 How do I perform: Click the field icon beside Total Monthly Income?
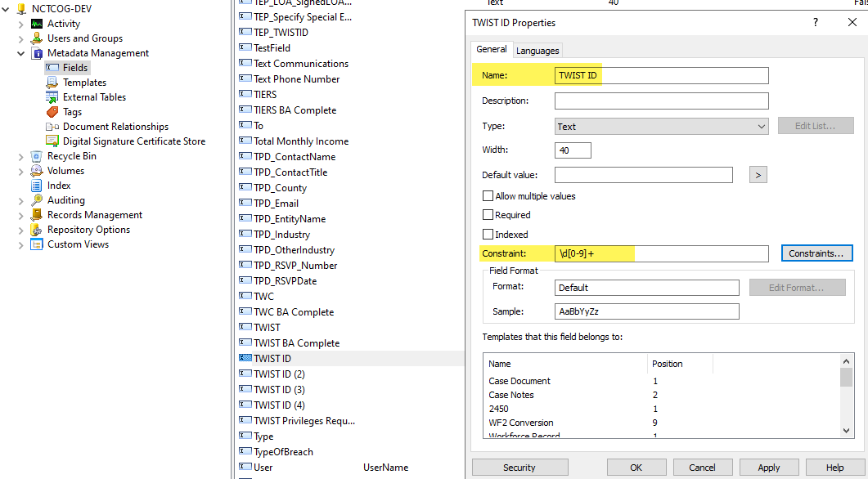[245, 141]
